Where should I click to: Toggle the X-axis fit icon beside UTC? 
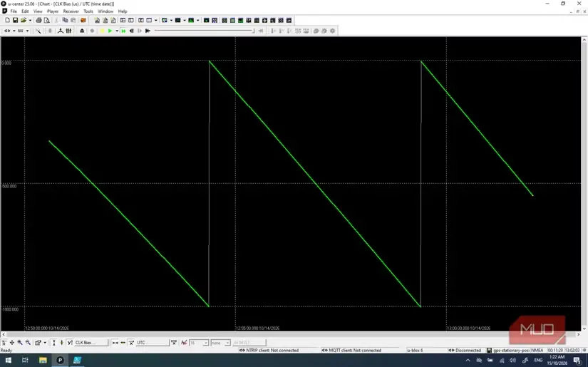pyautogui.click(x=131, y=343)
